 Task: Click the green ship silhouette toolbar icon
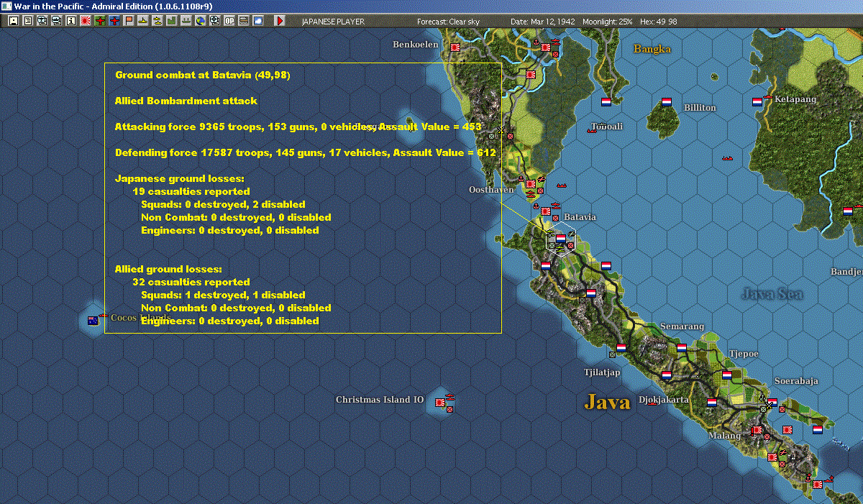(186, 21)
